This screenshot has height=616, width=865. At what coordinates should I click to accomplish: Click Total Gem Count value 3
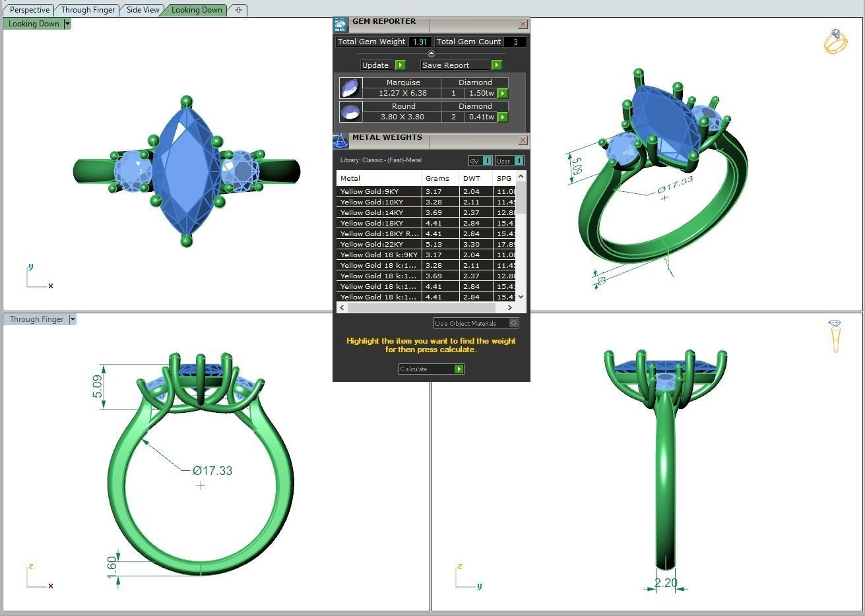click(515, 42)
